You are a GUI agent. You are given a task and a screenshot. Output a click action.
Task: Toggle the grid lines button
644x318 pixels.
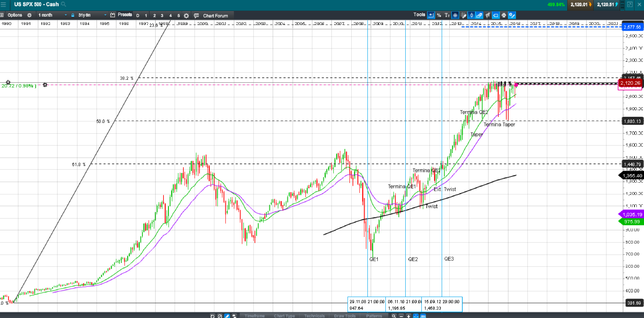[x=455, y=15]
